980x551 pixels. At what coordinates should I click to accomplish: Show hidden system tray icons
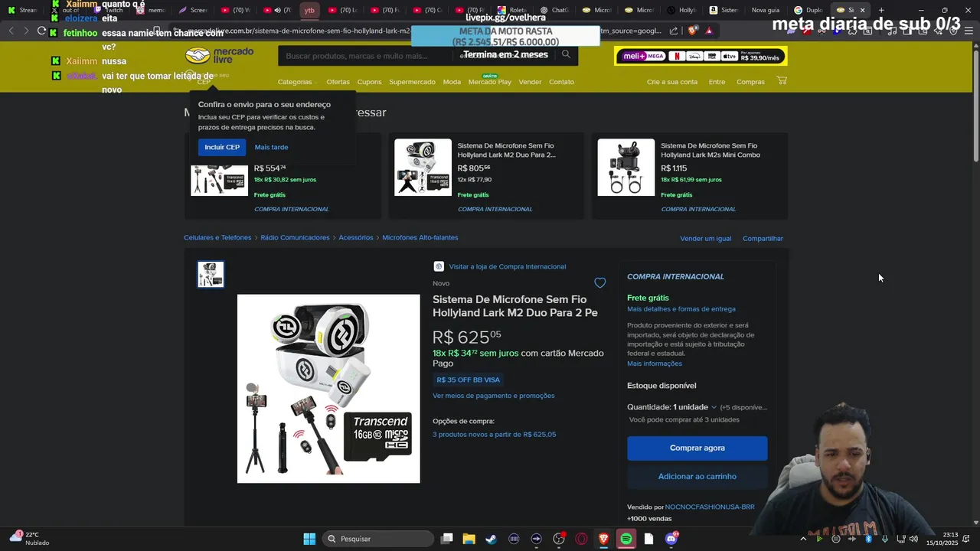802,539
